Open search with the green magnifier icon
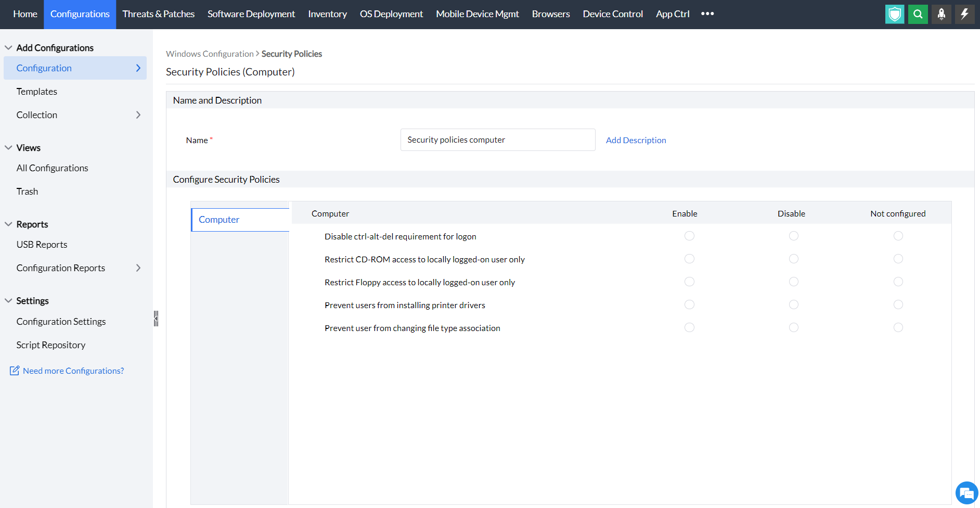980x508 pixels. click(918, 14)
